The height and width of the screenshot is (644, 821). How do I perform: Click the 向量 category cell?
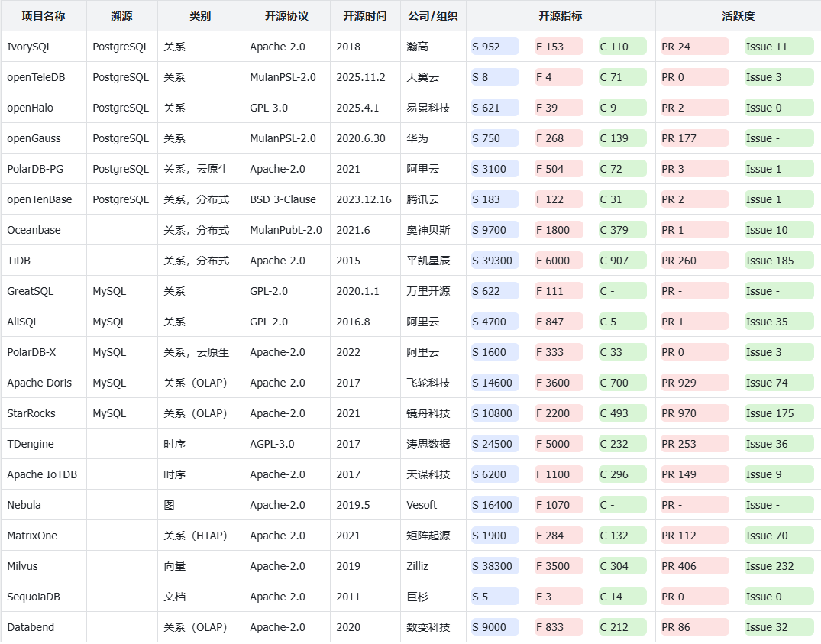[201, 566]
